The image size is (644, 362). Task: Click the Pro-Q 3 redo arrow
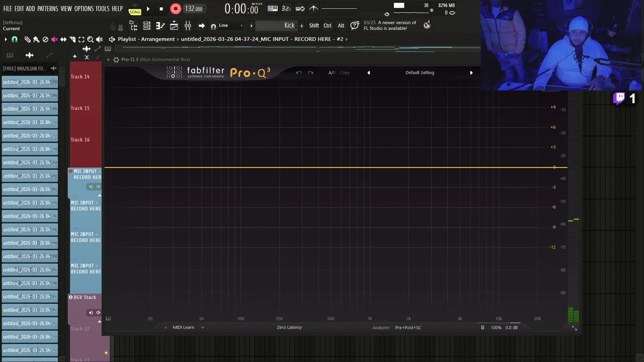pos(310,72)
